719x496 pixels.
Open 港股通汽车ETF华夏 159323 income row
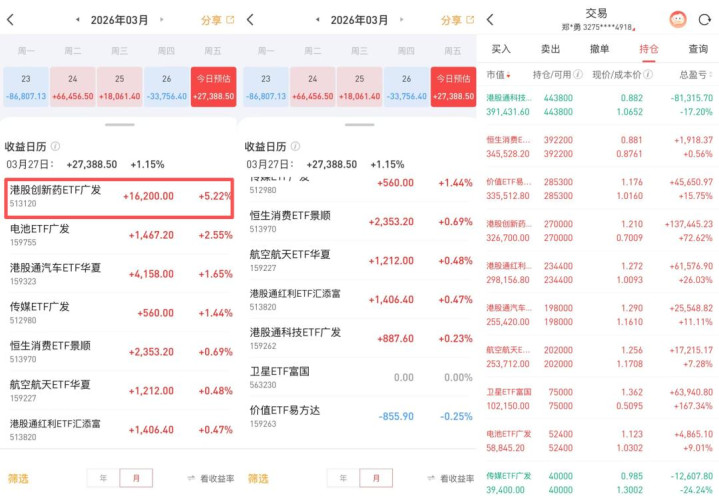tap(119, 274)
